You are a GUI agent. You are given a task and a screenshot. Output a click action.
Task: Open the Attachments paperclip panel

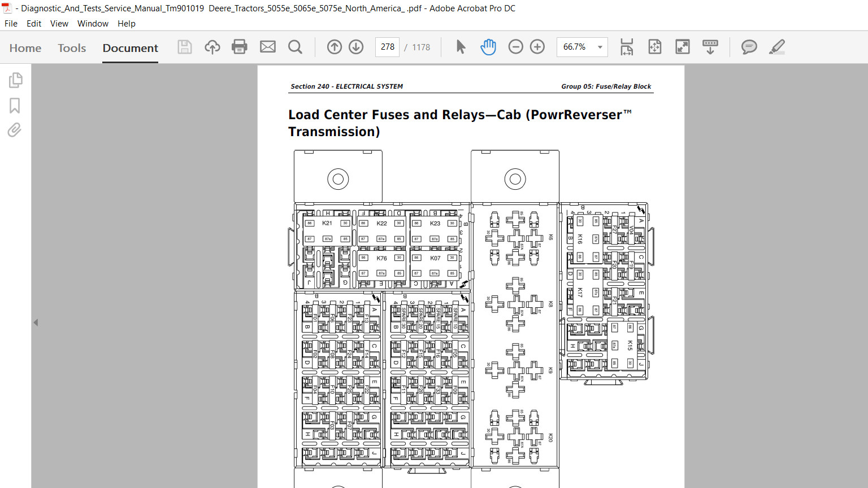15,130
